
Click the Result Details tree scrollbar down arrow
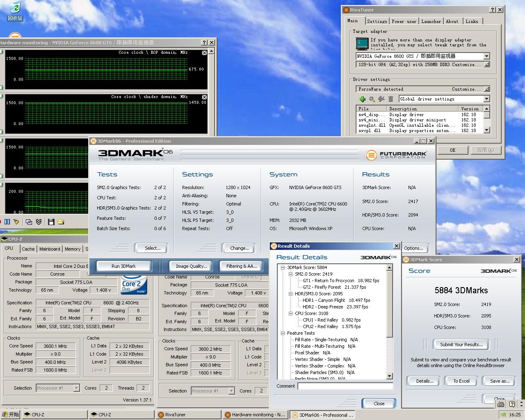coord(390,376)
